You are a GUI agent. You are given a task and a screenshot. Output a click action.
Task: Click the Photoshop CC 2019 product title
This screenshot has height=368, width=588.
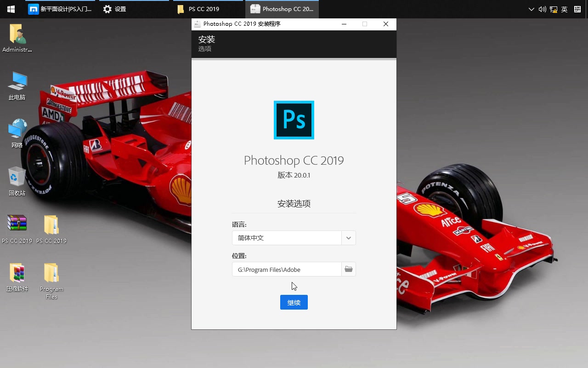tap(294, 160)
